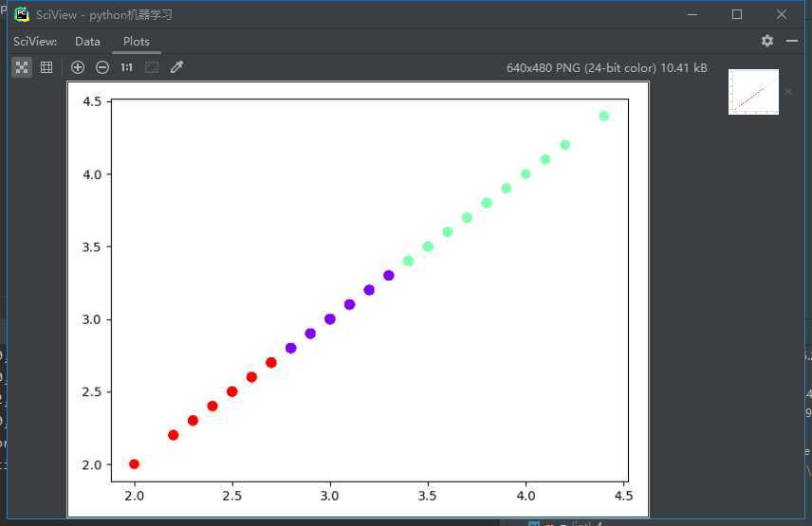812x526 pixels.
Task: Click the green data point near 4.4
Action: pos(604,116)
